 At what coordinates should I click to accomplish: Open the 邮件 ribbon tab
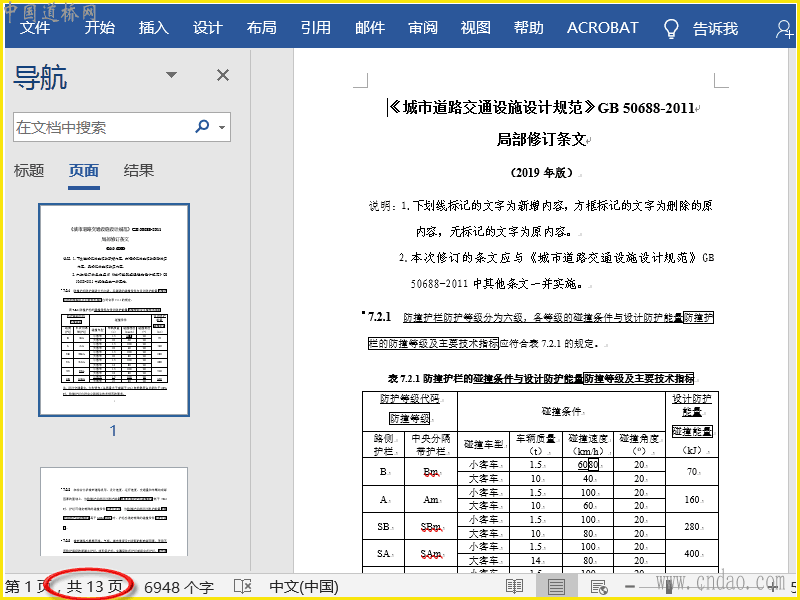coord(370,28)
